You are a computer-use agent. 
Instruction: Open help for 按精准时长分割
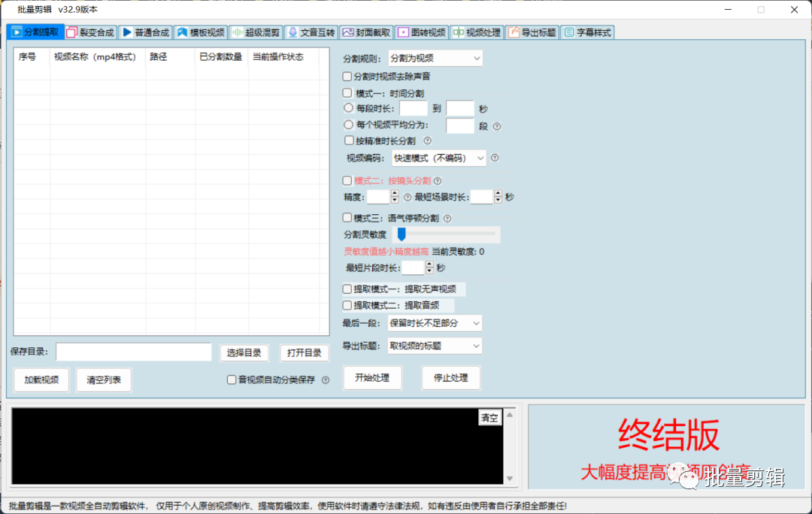pyautogui.click(x=427, y=141)
